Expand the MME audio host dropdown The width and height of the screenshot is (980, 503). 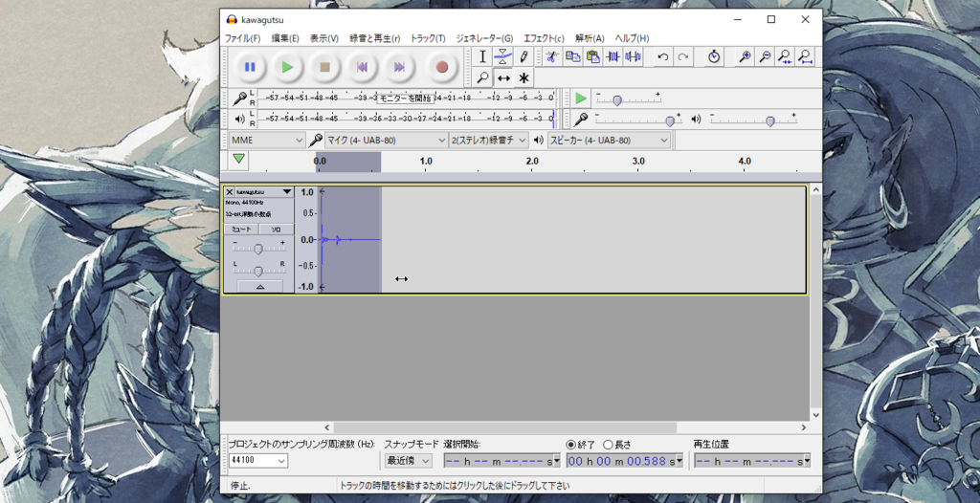click(267, 140)
